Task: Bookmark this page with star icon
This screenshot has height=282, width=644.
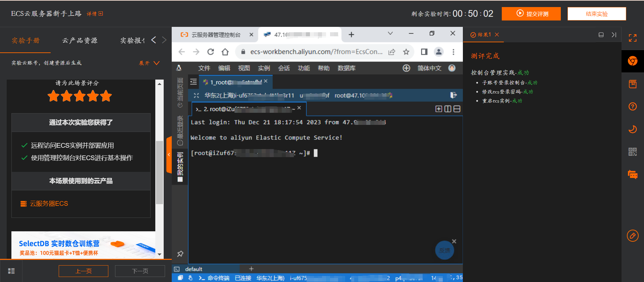Action: click(x=406, y=52)
